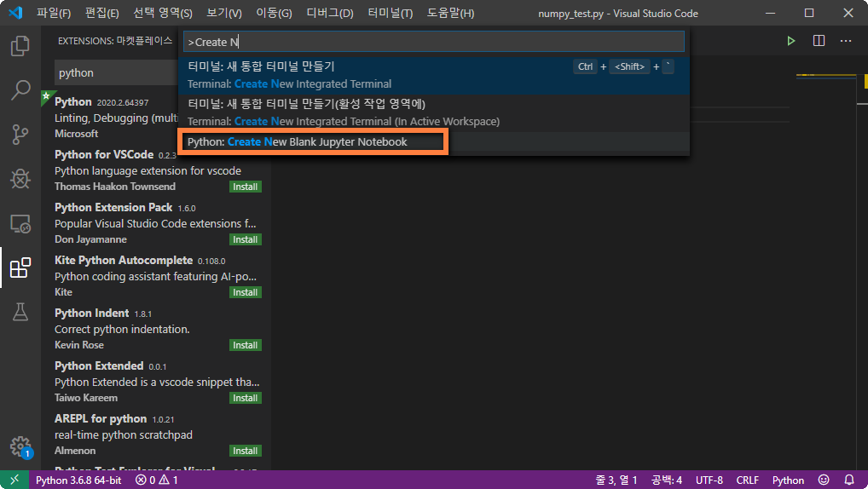This screenshot has height=489, width=868.
Task: Open more actions ellipsis in editor
Action: pos(846,41)
